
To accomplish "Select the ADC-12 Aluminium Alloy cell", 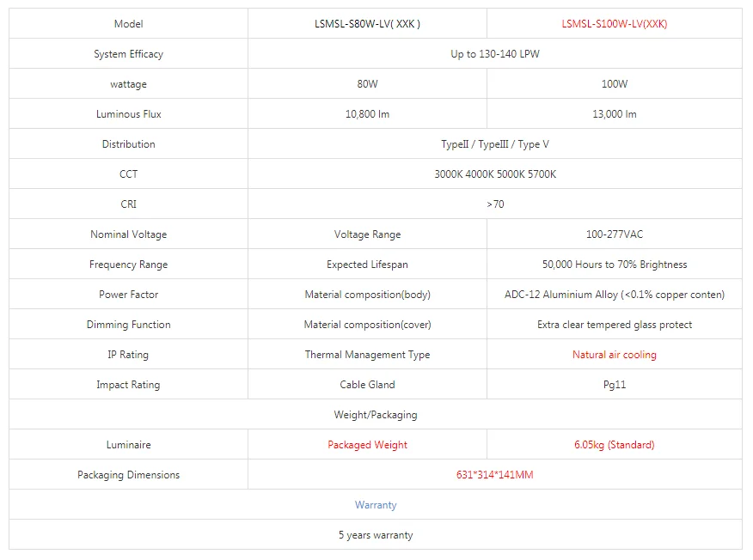I will (x=614, y=295).
